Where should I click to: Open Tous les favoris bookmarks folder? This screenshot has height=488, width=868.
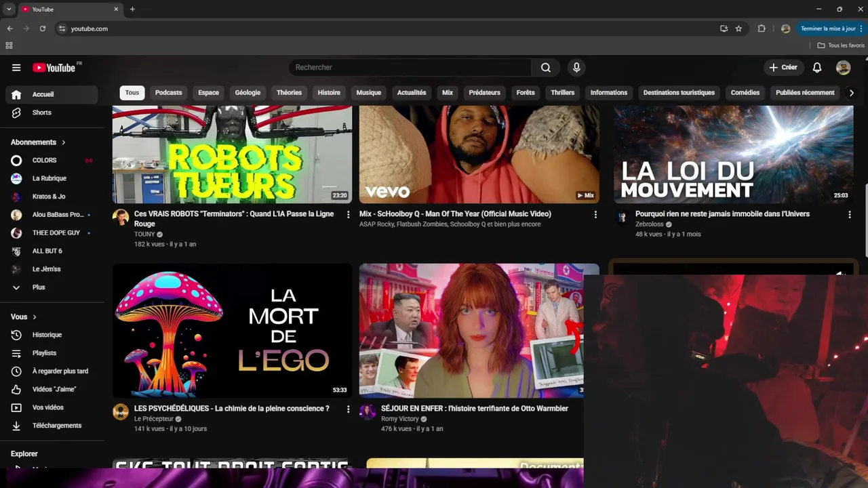click(x=841, y=45)
